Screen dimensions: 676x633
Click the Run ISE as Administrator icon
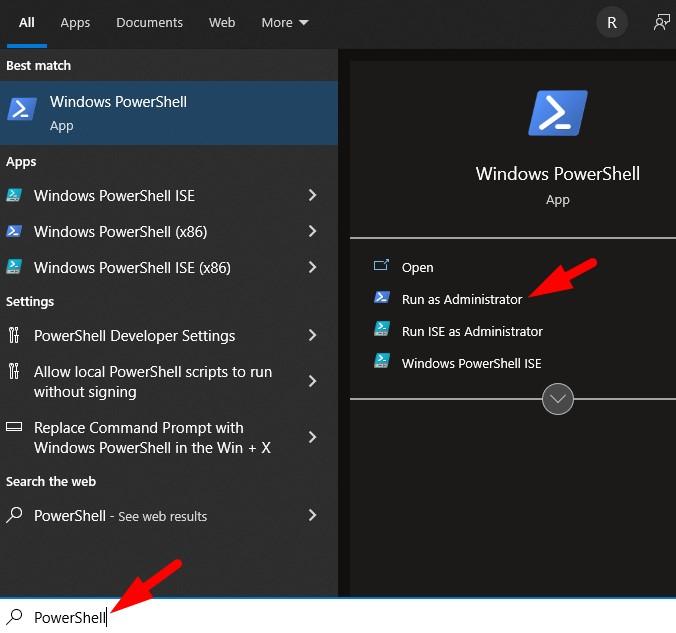[x=382, y=329]
